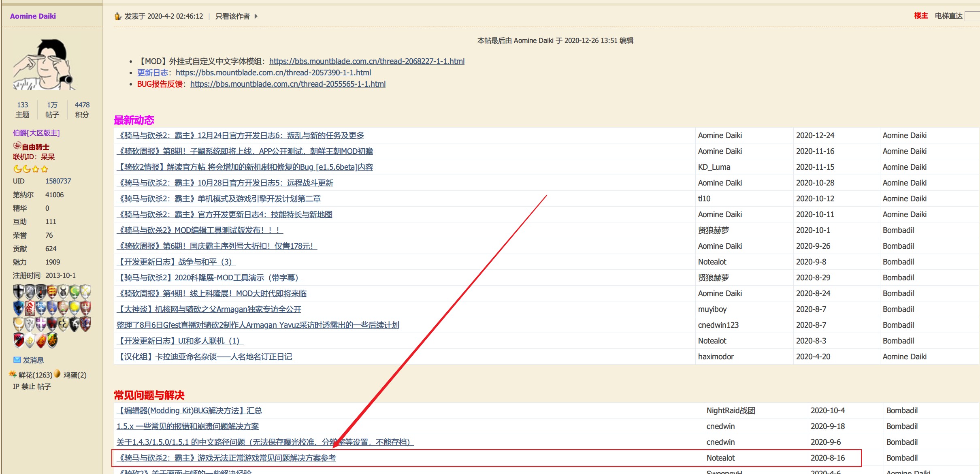Click the egg icon beside 鸡蛋(2)
The height and width of the screenshot is (474, 980).
point(57,374)
